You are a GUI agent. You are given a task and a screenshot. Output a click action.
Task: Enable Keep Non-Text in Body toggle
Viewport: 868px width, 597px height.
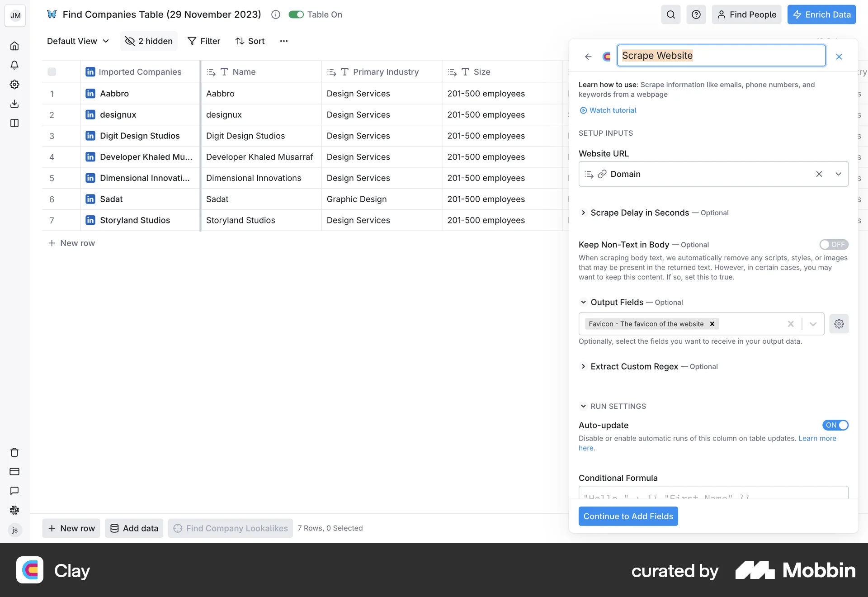coord(833,245)
